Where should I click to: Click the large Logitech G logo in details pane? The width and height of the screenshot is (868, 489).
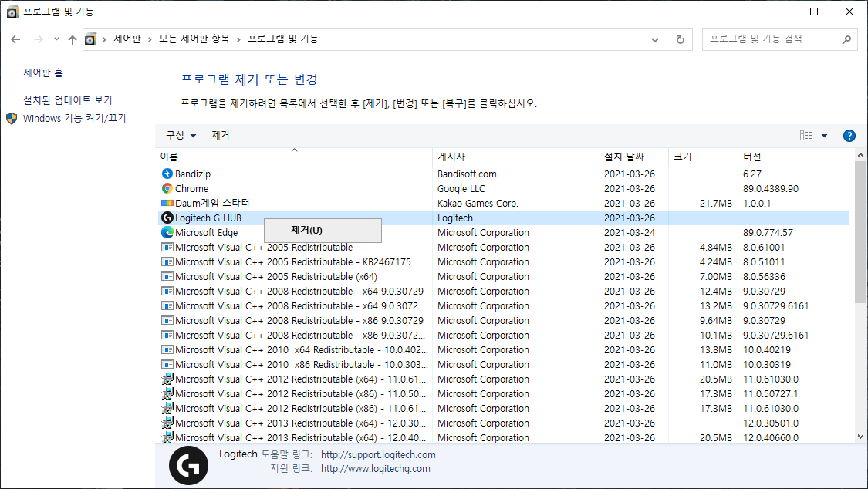pos(188,465)
